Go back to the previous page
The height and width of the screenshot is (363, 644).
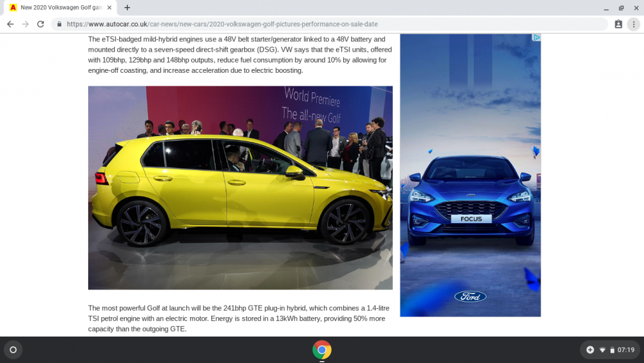(x=10, y=25)
